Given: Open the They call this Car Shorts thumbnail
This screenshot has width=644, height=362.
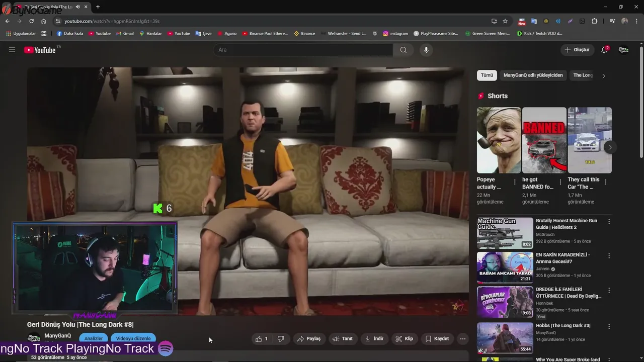Looking at the screenshot, I should pos(590,140).
